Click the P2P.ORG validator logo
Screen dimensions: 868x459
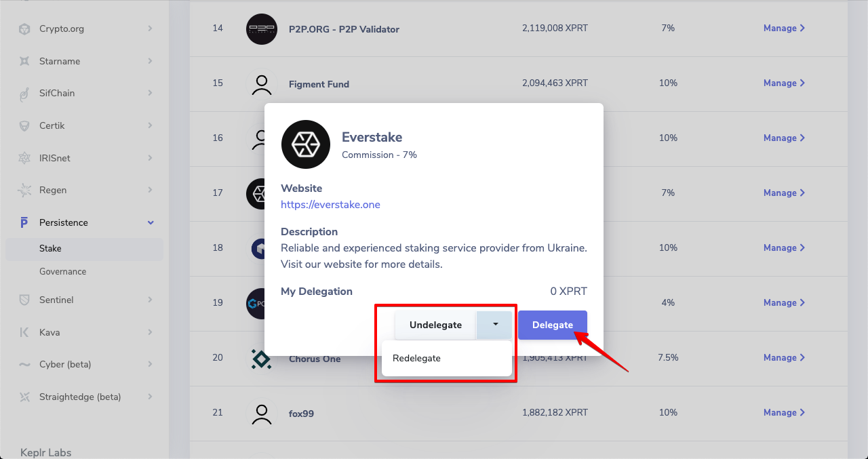pos(262,29)
